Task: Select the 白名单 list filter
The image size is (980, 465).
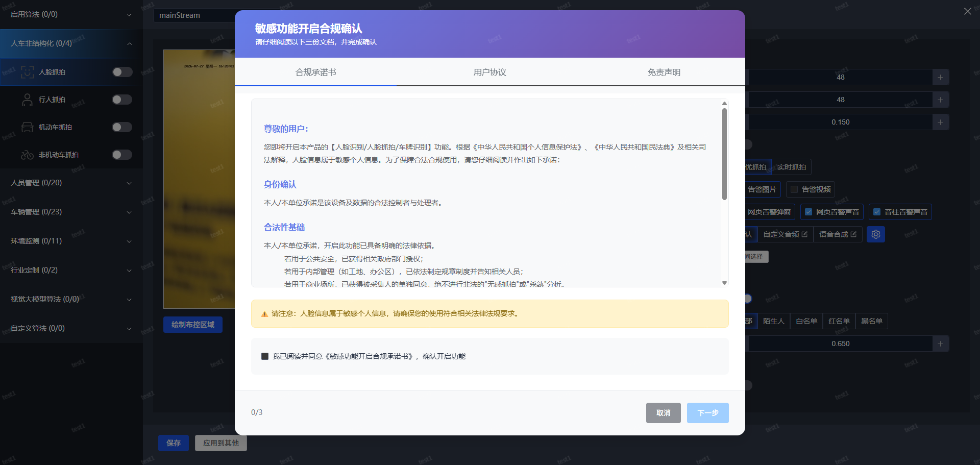Action: [806, 321]
